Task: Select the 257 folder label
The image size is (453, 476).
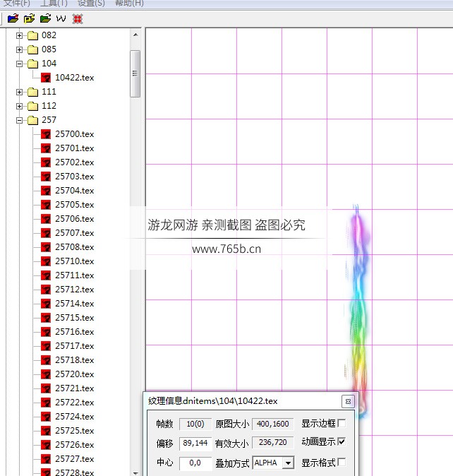Action: tap(49, 120)
